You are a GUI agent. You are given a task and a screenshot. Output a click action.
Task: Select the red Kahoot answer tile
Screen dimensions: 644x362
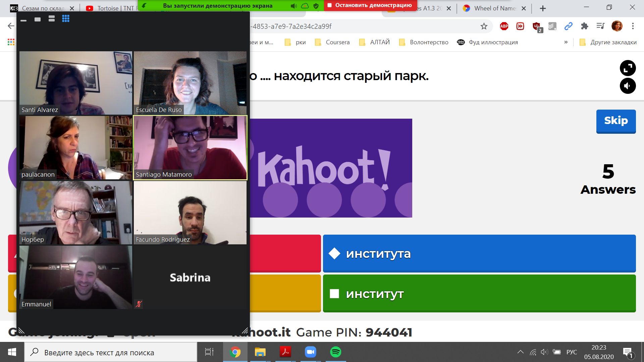coord(285,253)
